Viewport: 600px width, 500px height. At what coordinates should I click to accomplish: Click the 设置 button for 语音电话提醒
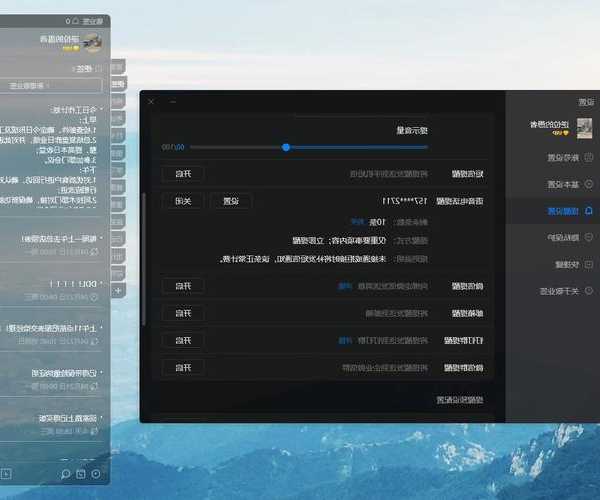pyautogui.click(x=230, y=200)
